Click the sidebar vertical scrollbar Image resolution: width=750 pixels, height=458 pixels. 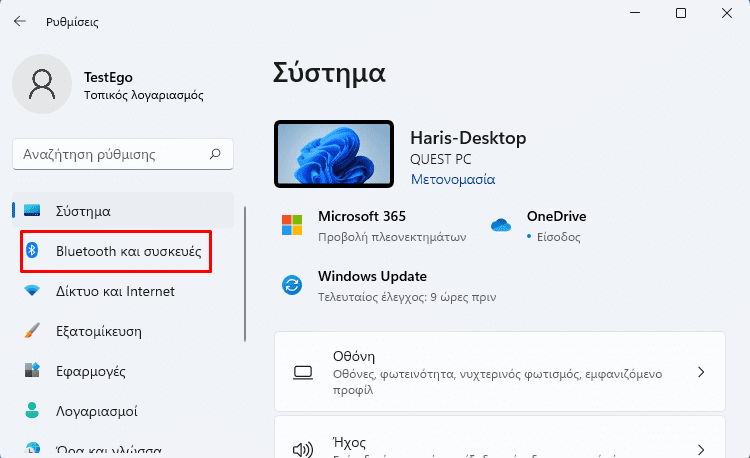click(x=245, y=273)
